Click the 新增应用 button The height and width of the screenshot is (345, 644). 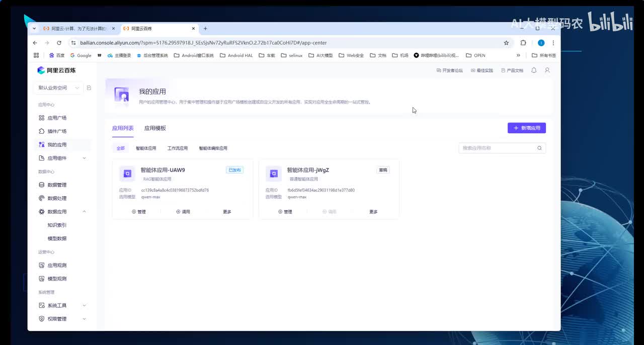pos(527,128)
